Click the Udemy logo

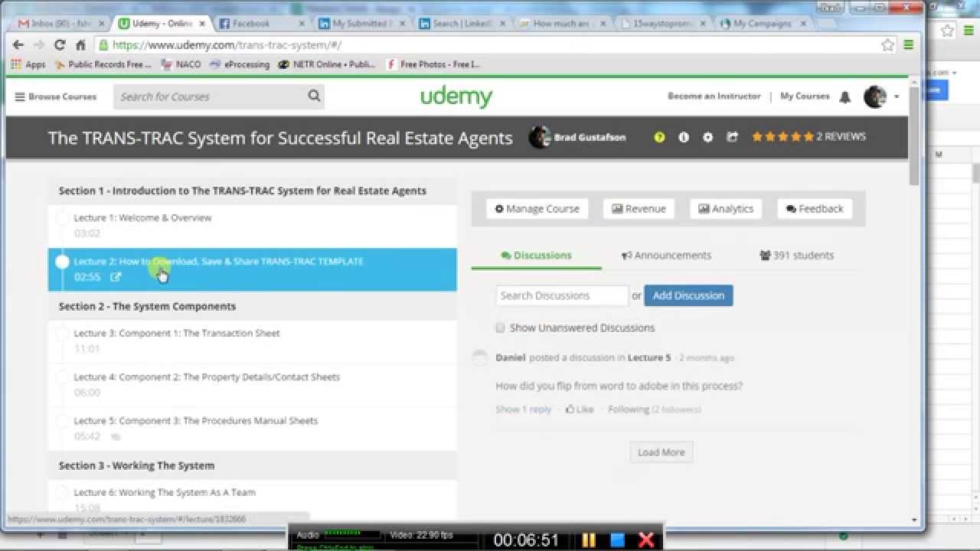click(x=456, y=97)
